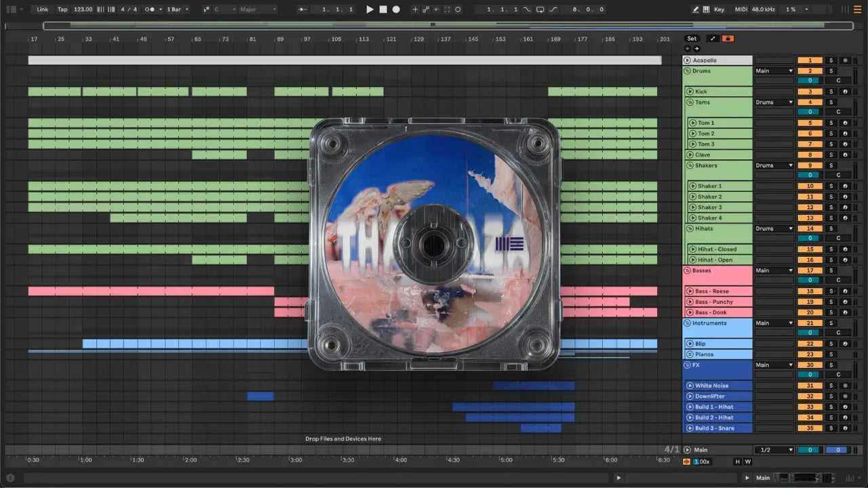Click the Arrangement Record button
The height and width of the screenshot is (488, 868).
coord(396,9)
